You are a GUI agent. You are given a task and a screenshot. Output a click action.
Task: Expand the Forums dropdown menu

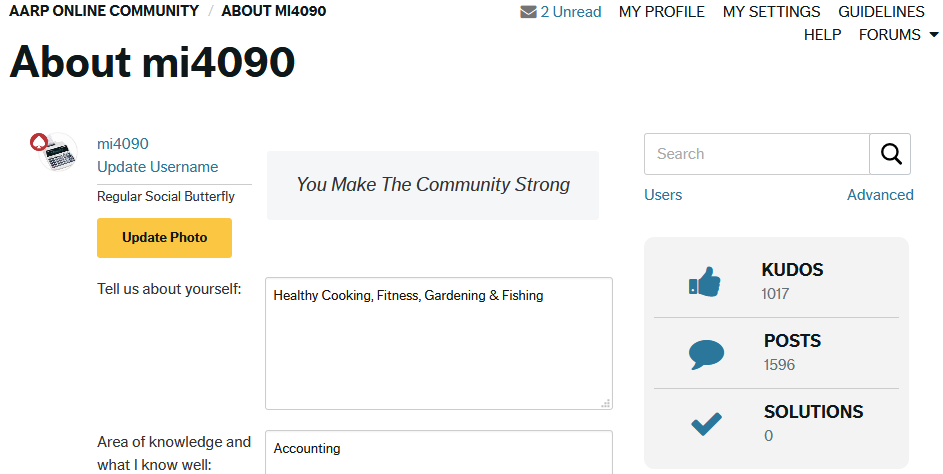click(898, 35)
